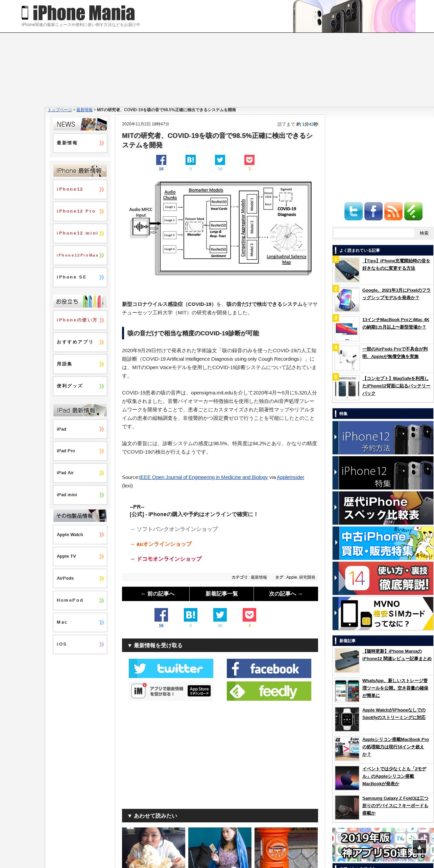Screen dimensions: 434x868
Task: Click the large twitter follow banner
Action: [x=171, y=668]
